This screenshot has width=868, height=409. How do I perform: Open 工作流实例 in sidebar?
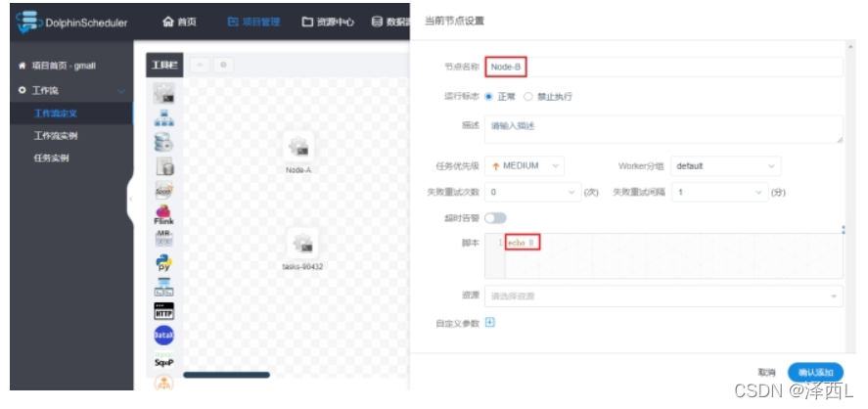click(56, 136)
